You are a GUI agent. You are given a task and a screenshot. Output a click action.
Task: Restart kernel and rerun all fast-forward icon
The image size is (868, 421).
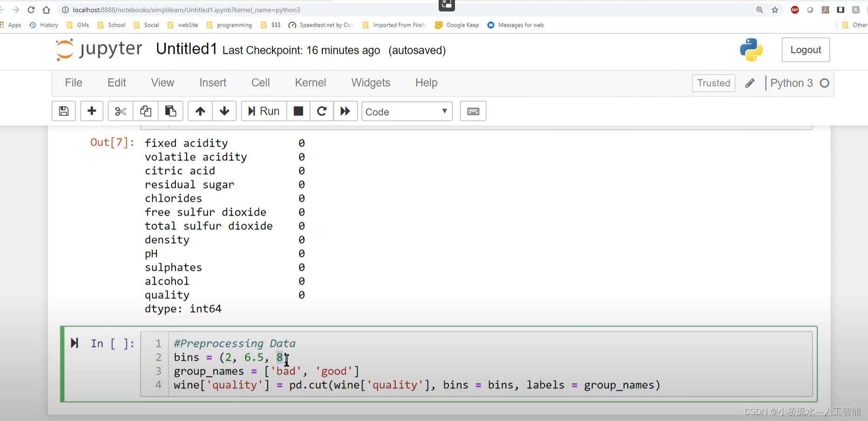(345, 111)
